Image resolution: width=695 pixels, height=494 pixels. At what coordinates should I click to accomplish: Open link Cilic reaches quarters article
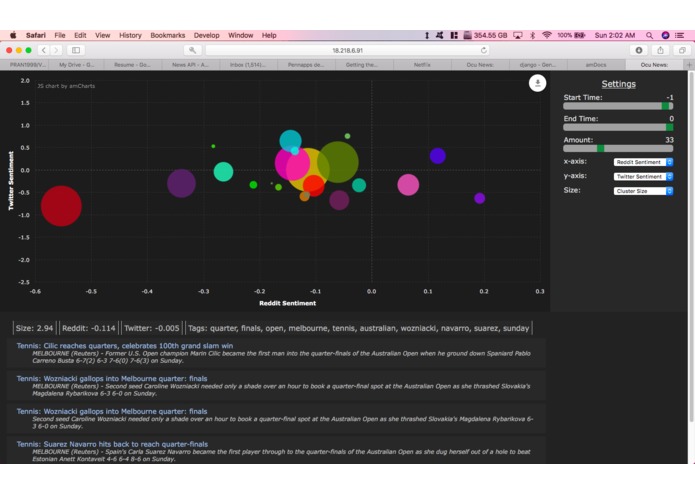point(125,346)
